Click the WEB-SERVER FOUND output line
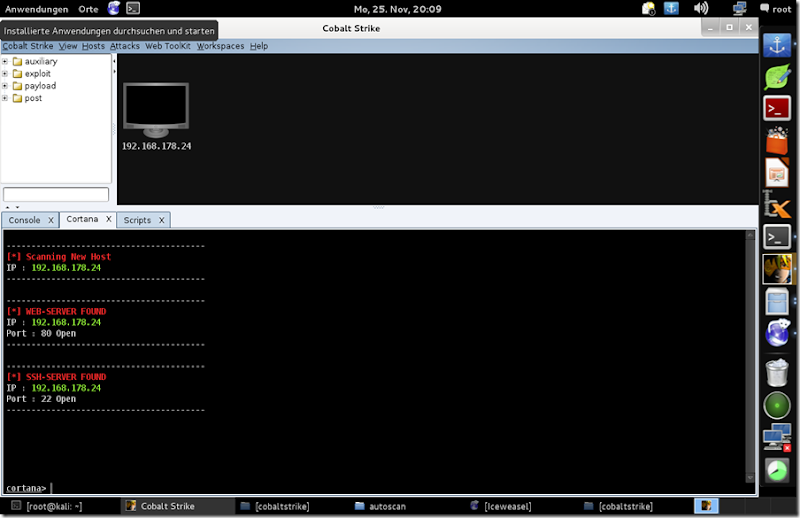The width and height of the screenshot is (800, 518). [56, 311]
